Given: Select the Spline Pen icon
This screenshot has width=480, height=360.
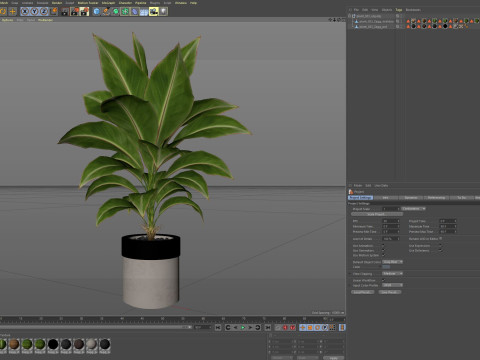Looking at the screenshot, I should pyautogui.click(x=106, y=12).
